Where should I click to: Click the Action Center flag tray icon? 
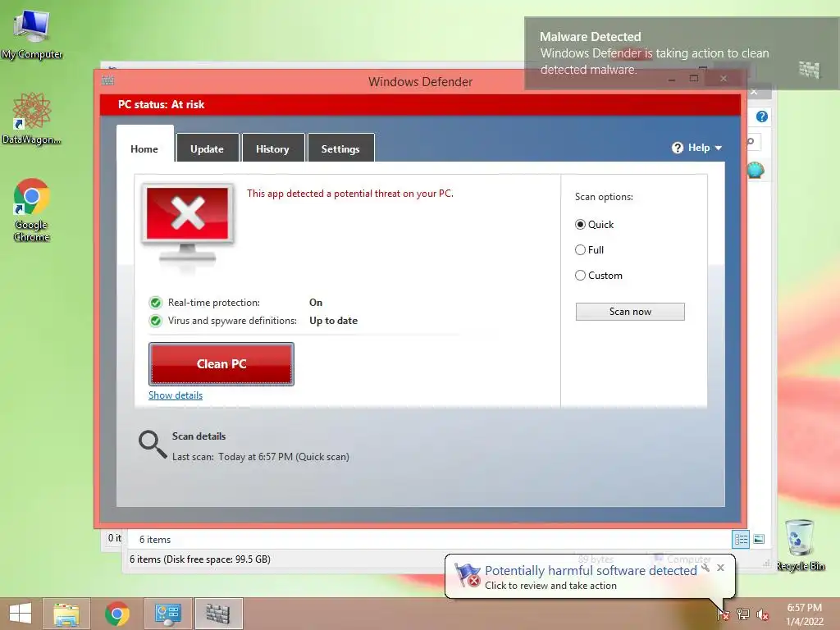(723, 614)
